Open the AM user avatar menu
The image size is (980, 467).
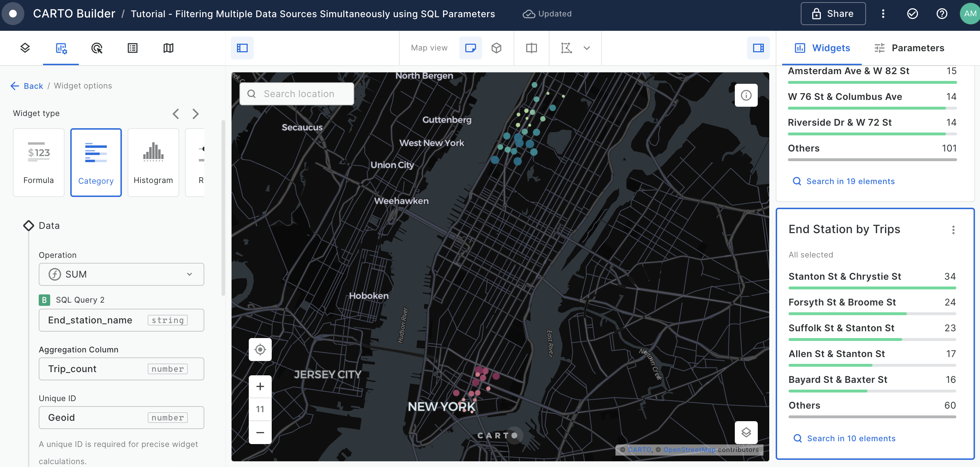(970, 14)
